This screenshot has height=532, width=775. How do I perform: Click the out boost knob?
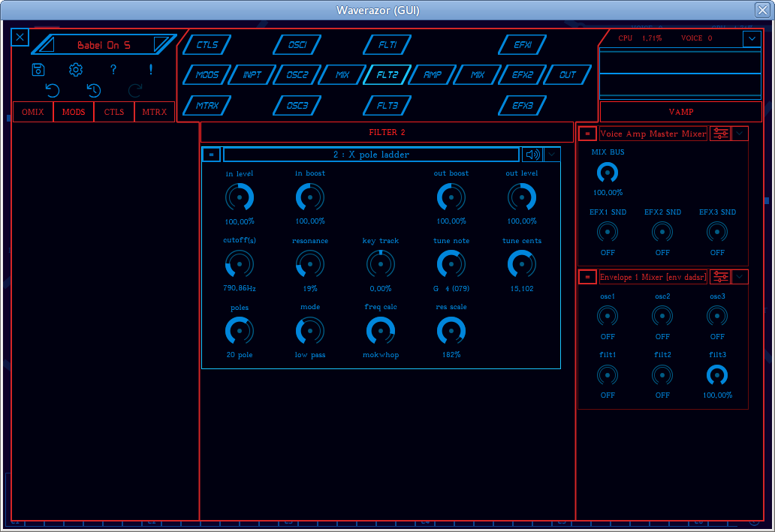click(x=451, y=197)
